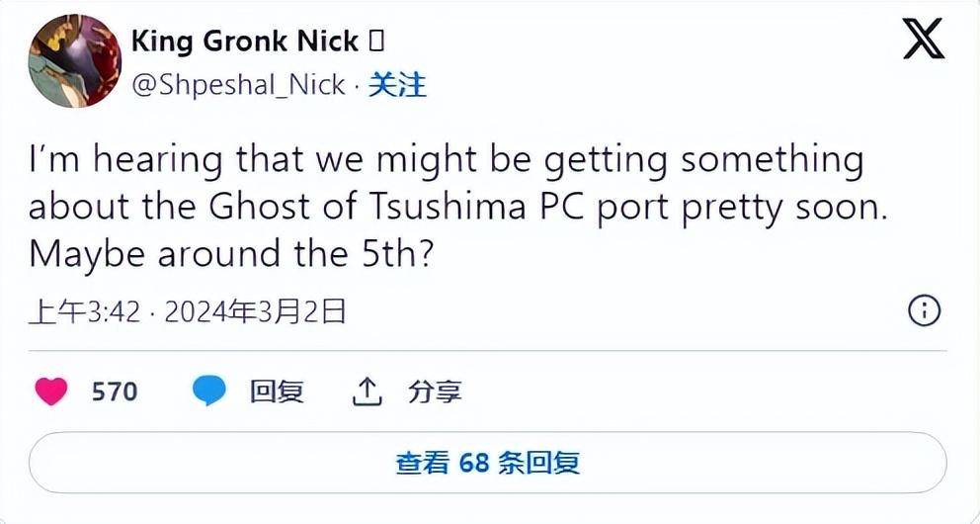Follow the account via 关注
Image resolution: width=980 pixels, height=524 pixels.
[x=397, y=85]
